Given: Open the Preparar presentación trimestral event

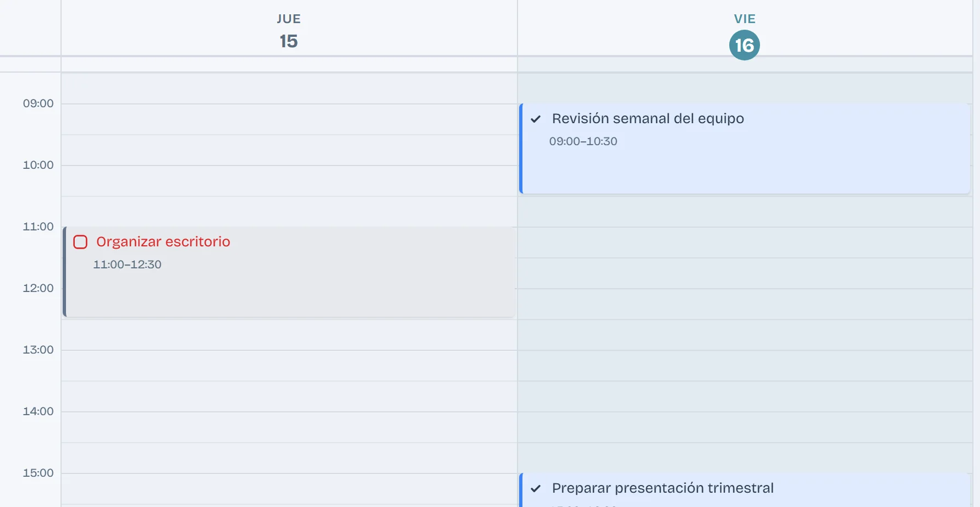Looking at the screenshot, I should coord(745,490).
